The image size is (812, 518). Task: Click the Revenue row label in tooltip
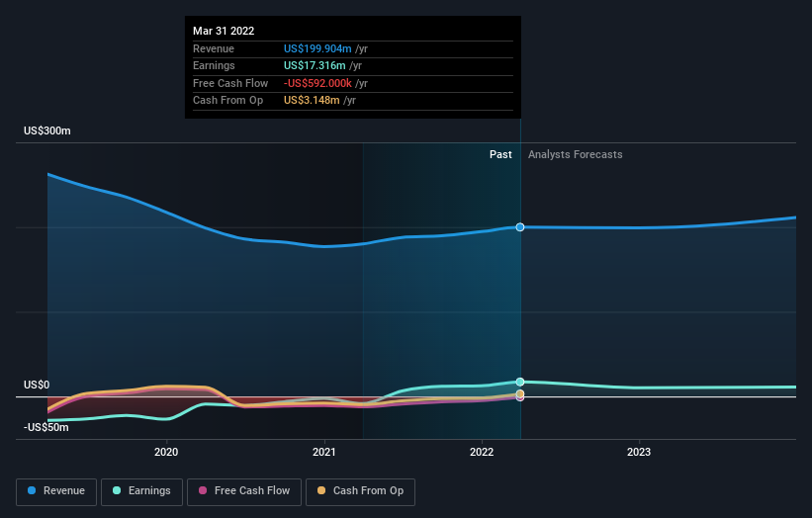pos(214,48)
